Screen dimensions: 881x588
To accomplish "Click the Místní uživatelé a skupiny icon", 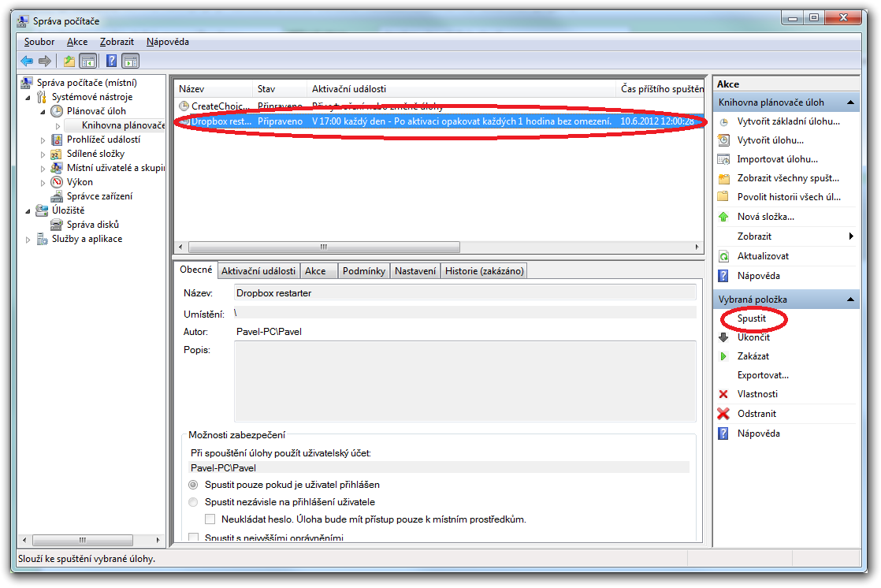I will tap(57, 168).
